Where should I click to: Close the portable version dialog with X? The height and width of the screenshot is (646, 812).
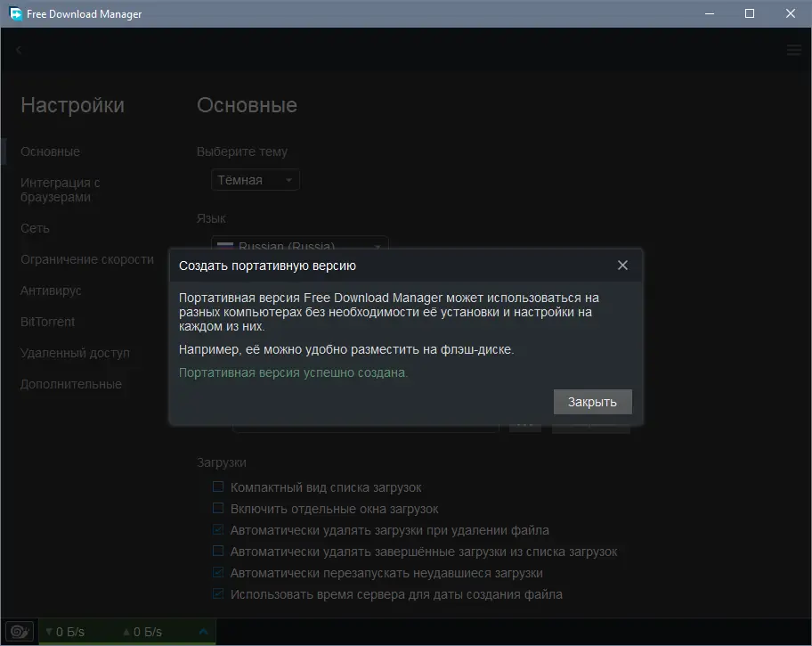coord(622,266)
